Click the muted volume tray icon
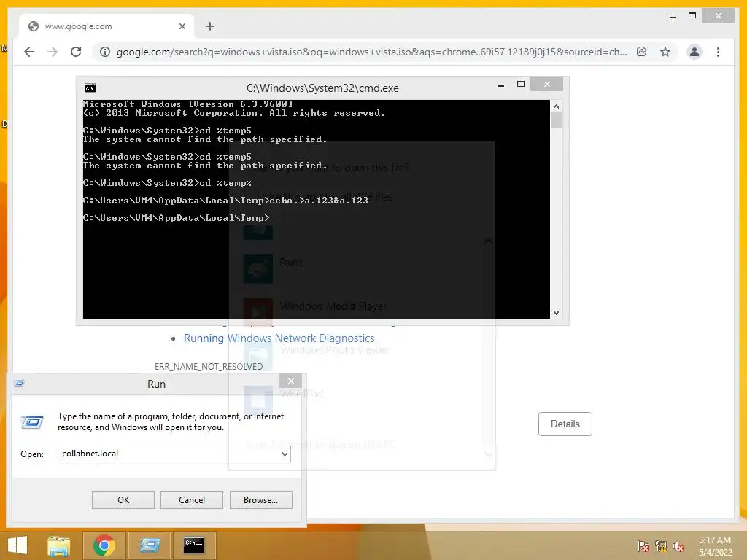This screenshot has height=560, width=747. pos(678,546)
